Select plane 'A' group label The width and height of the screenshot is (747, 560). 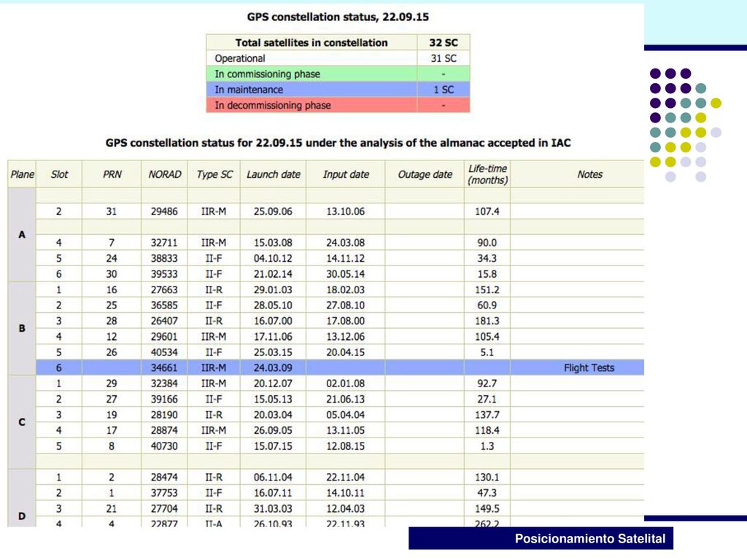coord(22,235)
